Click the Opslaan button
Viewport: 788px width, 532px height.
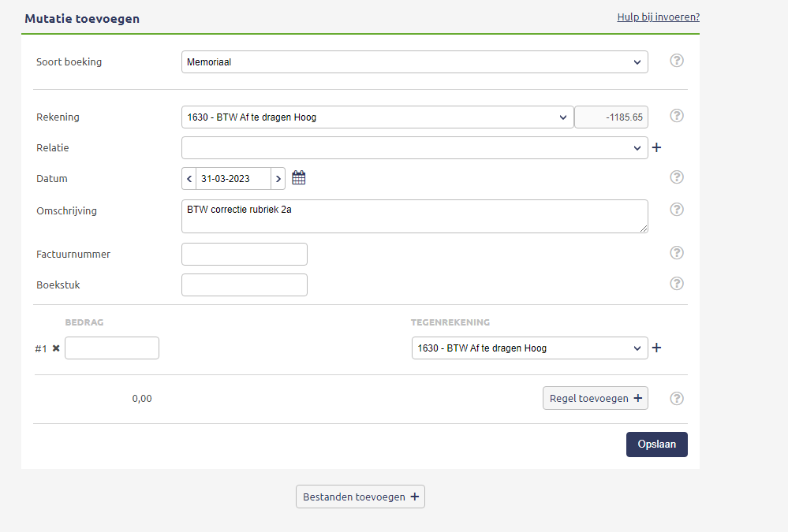pyautogui.click(x=657, y=445)
